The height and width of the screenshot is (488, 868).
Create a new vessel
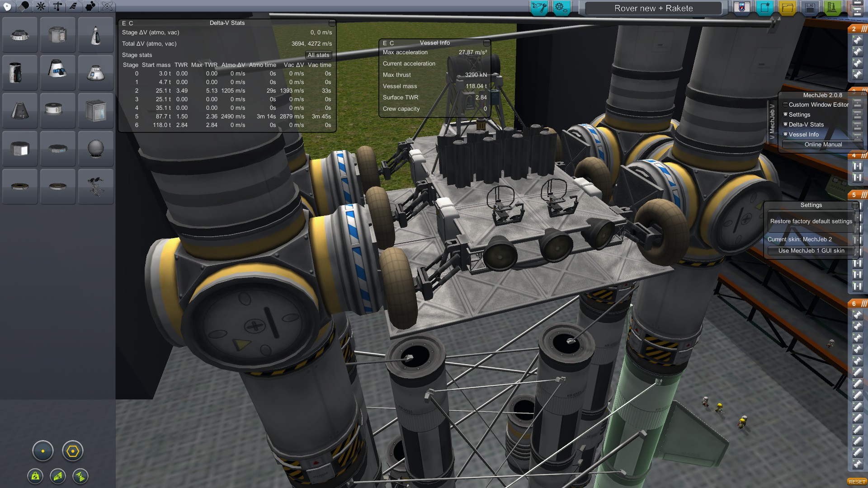pyautogui.click(x=765, y=8)
